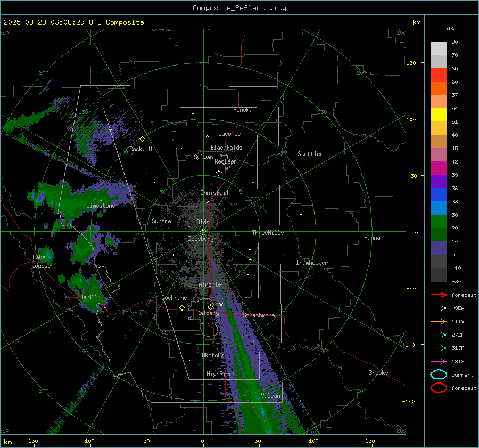This screenshot has height=448, width=479.
Task: Click the 2025/08/28 03:08:29 UTC timestamp
Action: point(53,22)
